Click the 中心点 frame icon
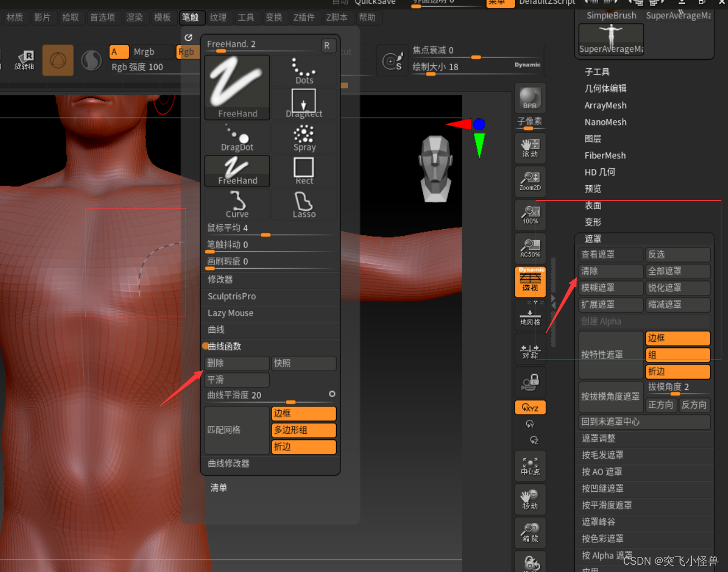 530,466
